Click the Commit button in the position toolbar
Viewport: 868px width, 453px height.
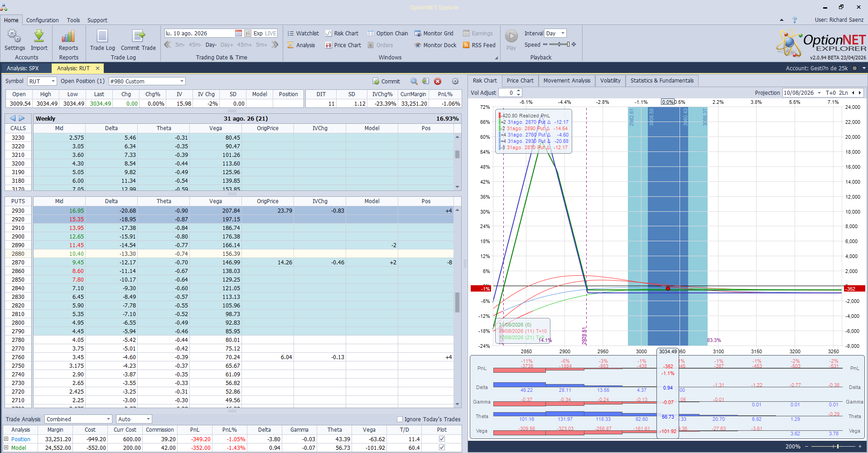(386, 81)
